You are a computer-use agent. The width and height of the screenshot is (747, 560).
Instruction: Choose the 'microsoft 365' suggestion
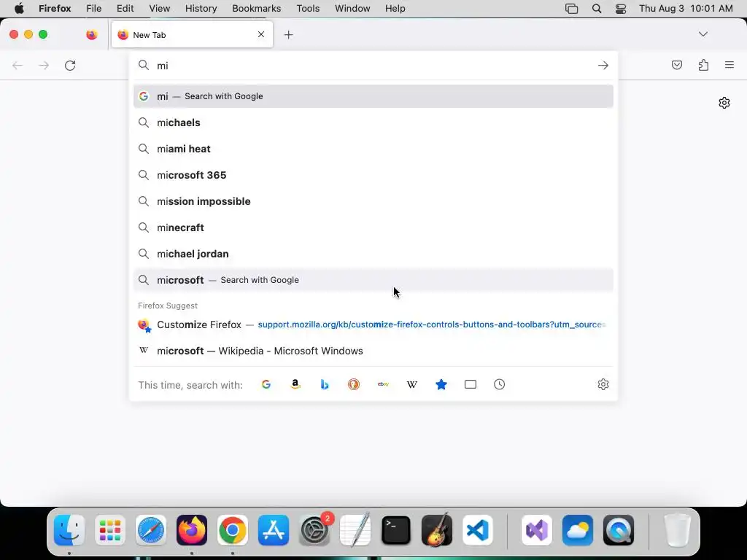click(373, 175)
